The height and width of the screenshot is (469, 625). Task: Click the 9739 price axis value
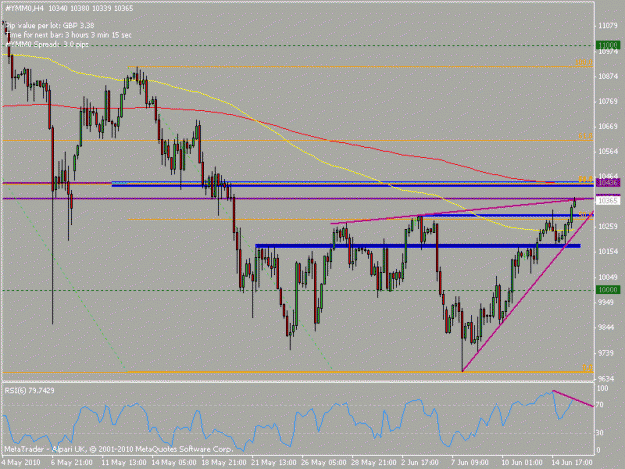click(606, 353)
